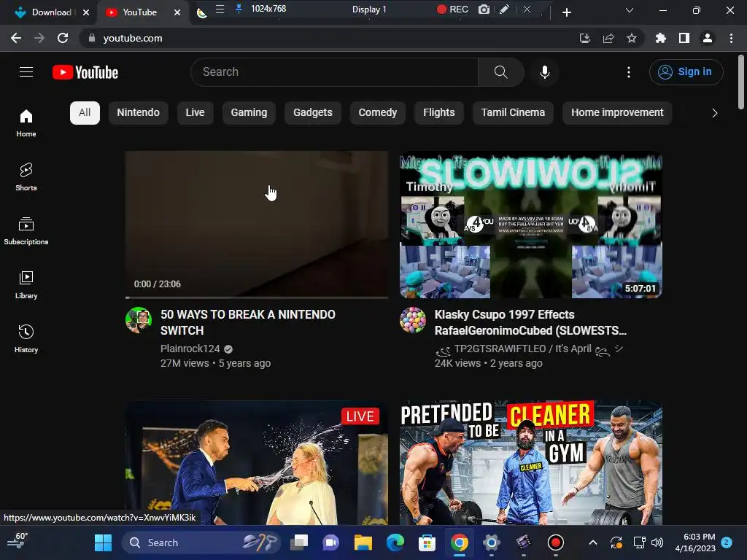
Task: Click Klasky Csupo 1997 Effects title
Action: 530,322
